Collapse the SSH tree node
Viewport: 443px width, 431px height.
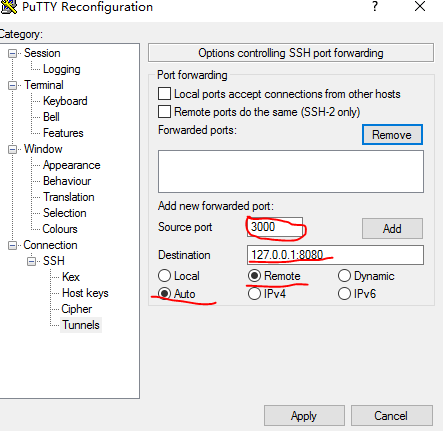coord(32,261)
